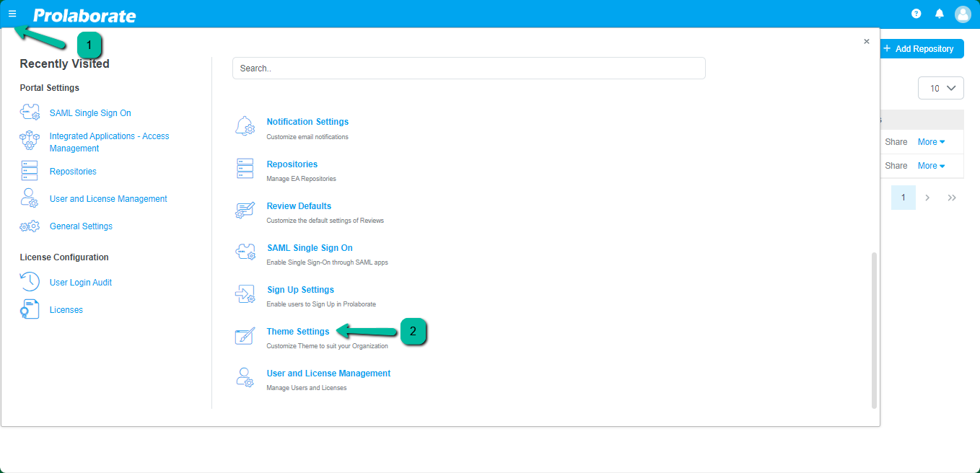Open the page size dropdown showing 10
This screenshot has width=980, height=473.
[x=941, y=88]
